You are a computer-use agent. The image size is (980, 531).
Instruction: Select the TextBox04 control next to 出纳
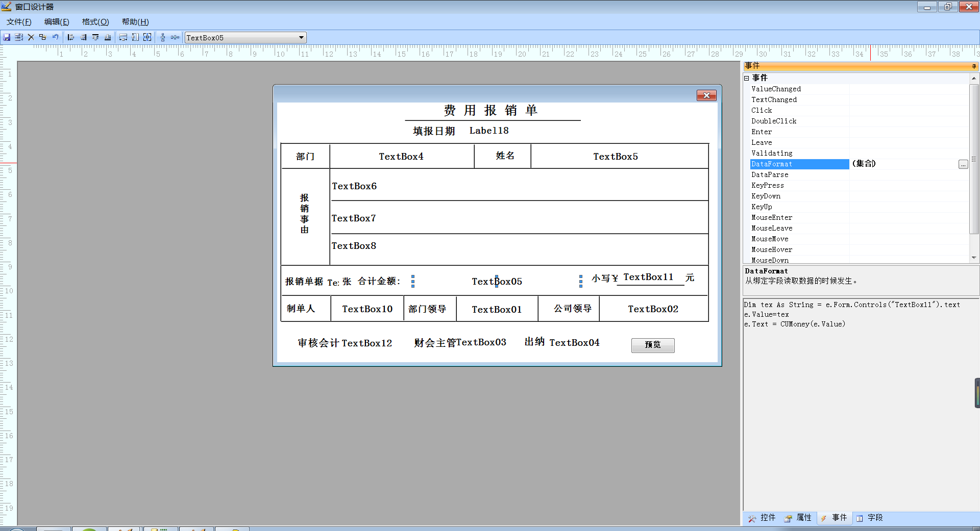[574, 343]
